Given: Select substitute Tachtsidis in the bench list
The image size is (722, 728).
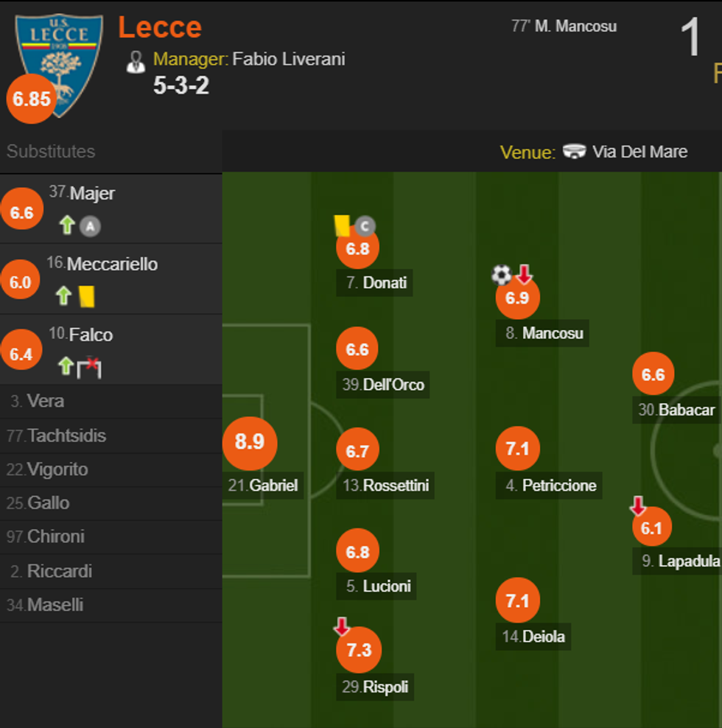Looking at the screenshot, I should (x=66, y=435).
